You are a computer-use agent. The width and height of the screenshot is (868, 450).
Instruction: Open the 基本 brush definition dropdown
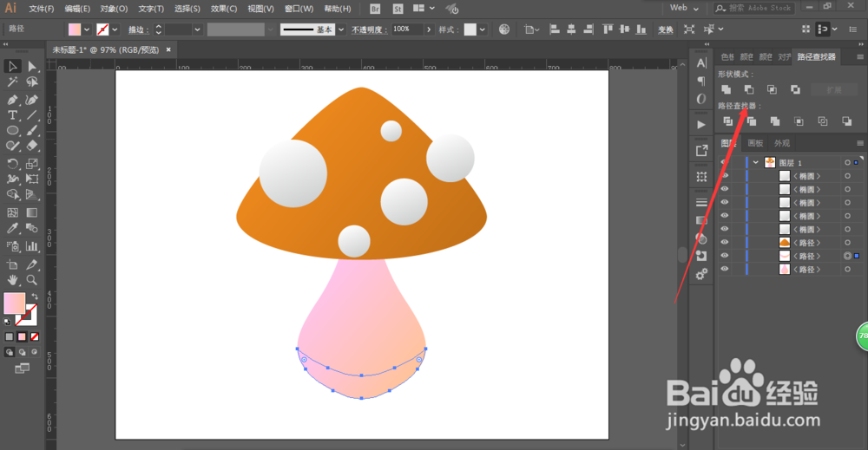click(341, 29)
